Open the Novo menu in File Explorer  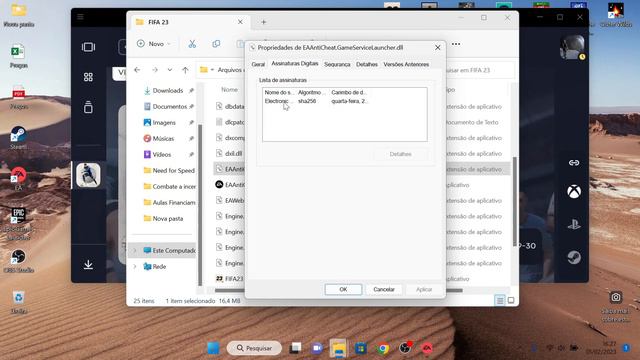click(154, 44)
